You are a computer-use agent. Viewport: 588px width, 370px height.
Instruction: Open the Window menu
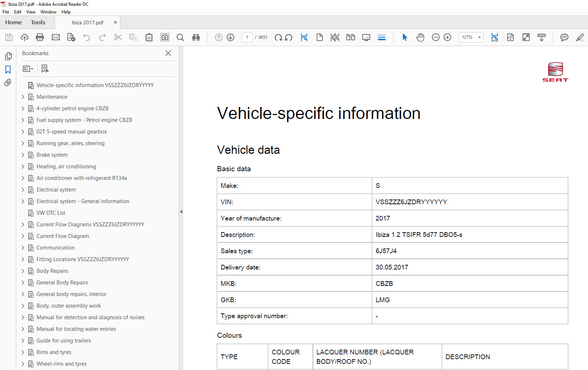48,12
